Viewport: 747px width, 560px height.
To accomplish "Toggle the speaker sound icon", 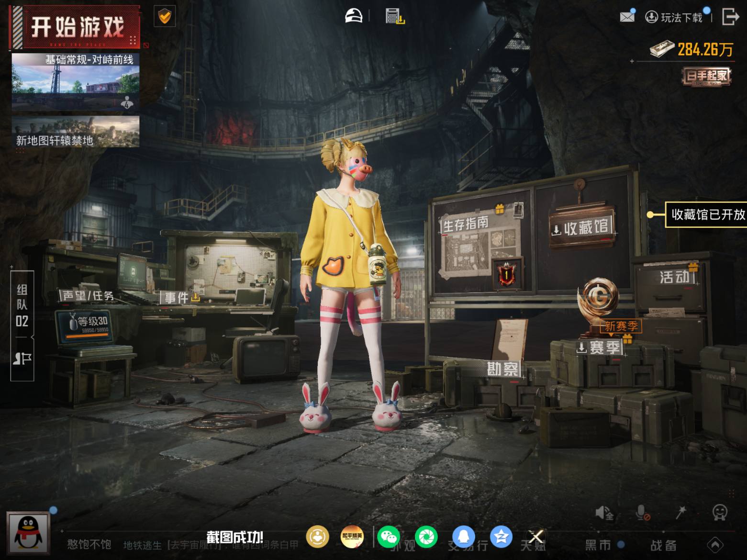I will 604,513.
